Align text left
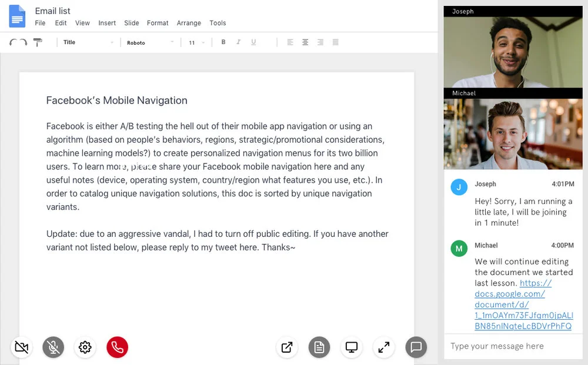The image size is (588, 365). click(x=290, y=42)
